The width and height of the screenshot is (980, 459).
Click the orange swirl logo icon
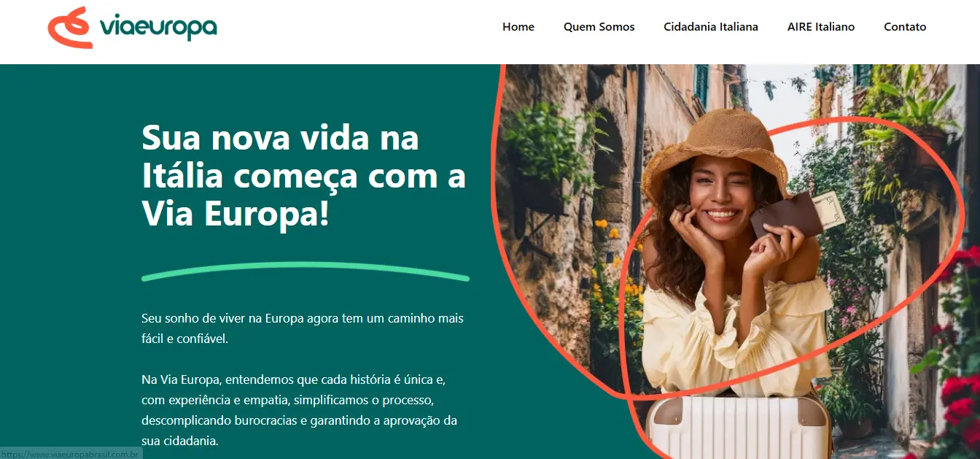pos(71,28)
